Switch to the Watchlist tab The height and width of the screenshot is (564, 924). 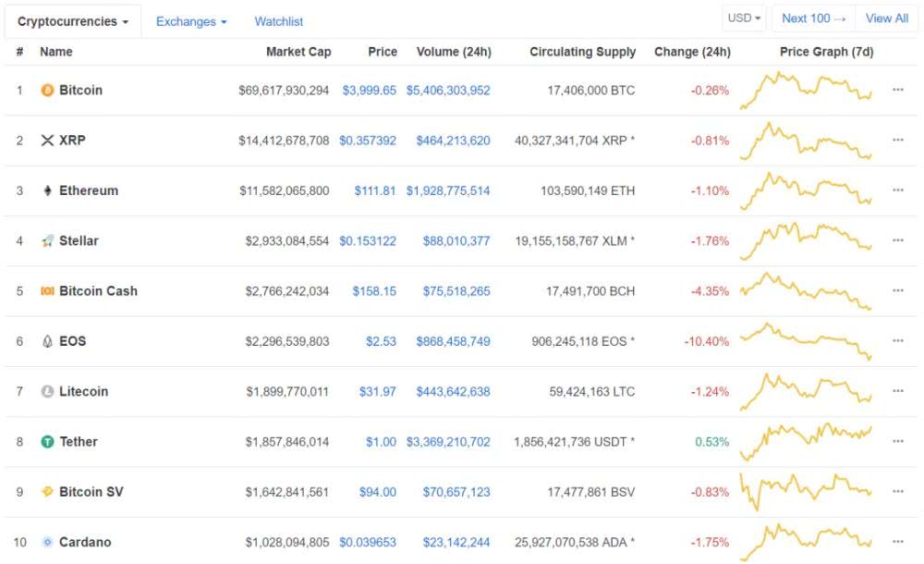coord(279,21)
